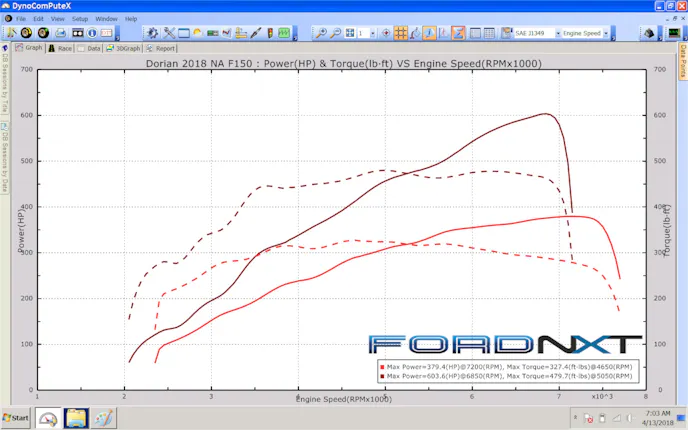This screenshot has width=688, height=430.
Task: Click the weather sun-cloud icon
Action: tap(198, 33)
